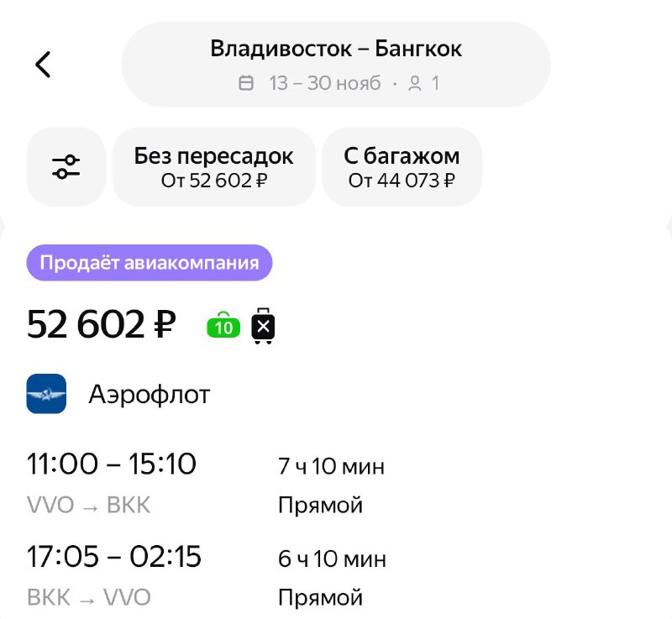The height and width of the screenshot is (619, 672).
Task: Open the filters slider icon
Action: pos(66,166)
